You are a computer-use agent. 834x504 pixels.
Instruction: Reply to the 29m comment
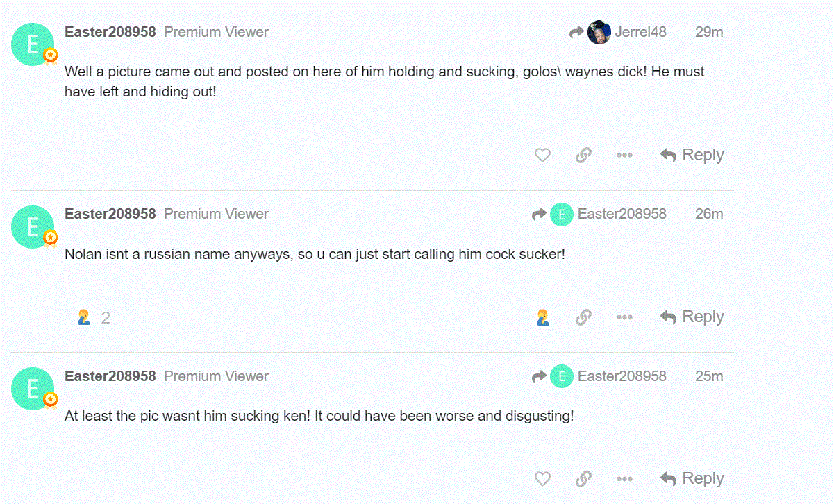[692, 156]
